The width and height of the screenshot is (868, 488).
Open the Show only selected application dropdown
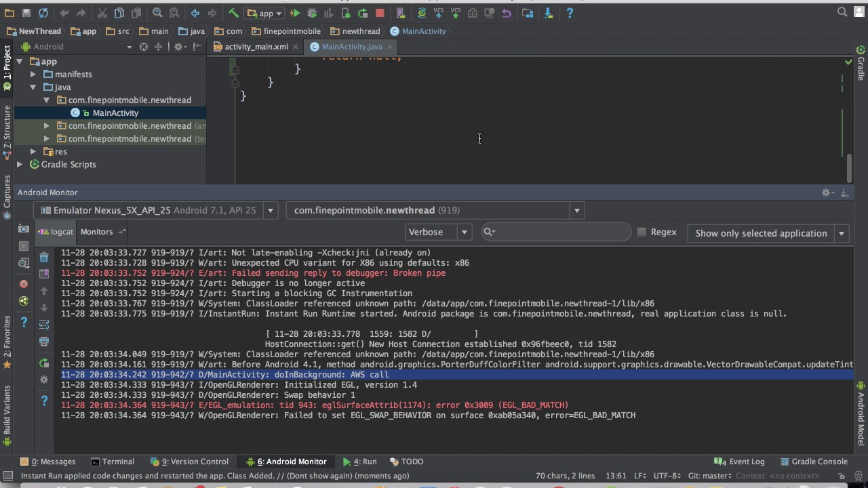[769, 233]
